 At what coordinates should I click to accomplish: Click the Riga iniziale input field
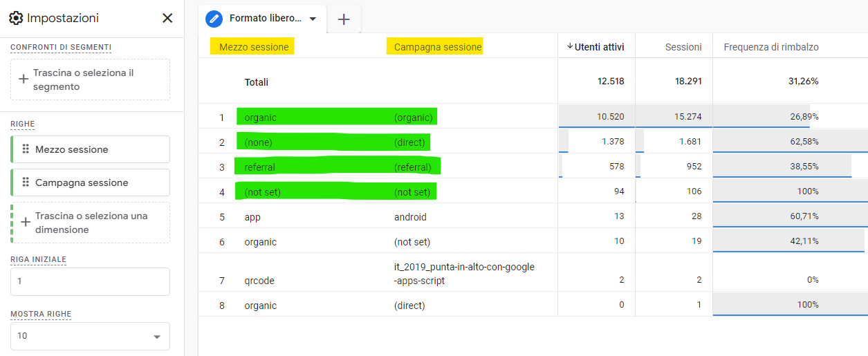click(x=90, y=282)
